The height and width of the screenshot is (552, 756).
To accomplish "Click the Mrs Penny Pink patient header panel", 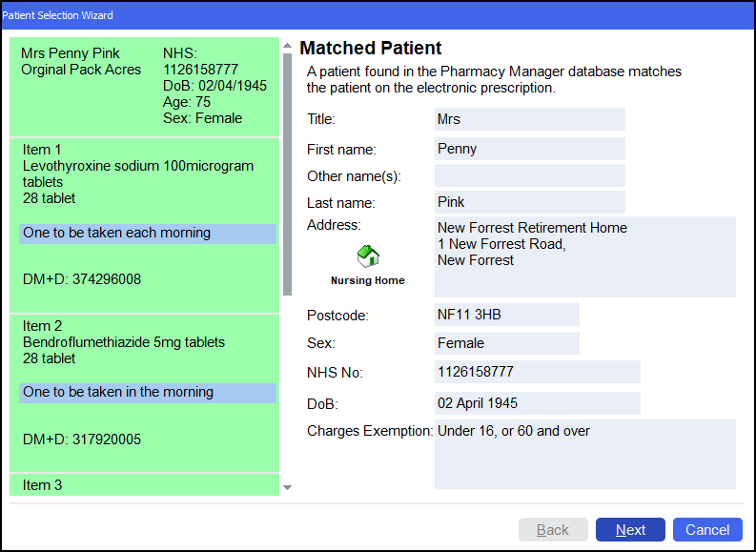I will [x=144, y=88].
